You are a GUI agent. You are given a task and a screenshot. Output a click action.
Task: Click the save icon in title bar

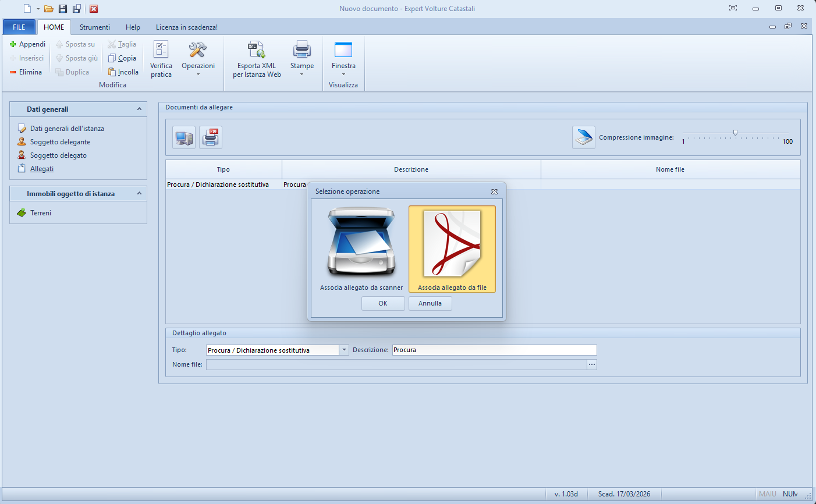click(63, 9)
